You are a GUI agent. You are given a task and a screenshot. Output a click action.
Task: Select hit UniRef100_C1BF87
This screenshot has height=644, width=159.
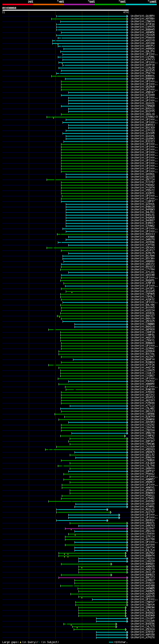click(x=143, y=201)
